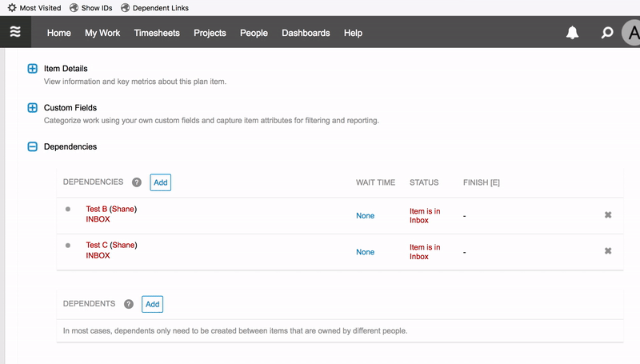This screenshot has height=364, width=640.
Task: Edit wait time None for Test C
Action: (365, 252)
